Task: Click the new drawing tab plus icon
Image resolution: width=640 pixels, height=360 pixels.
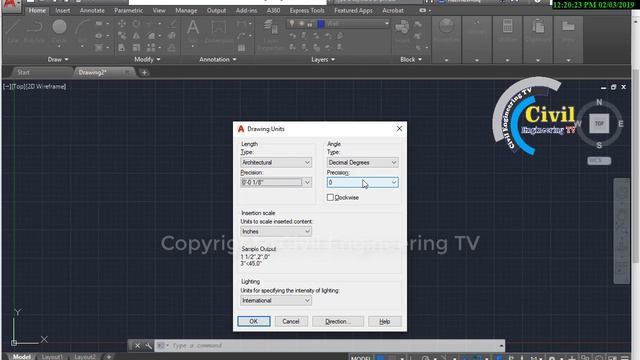Action: [x=144, y=72]
